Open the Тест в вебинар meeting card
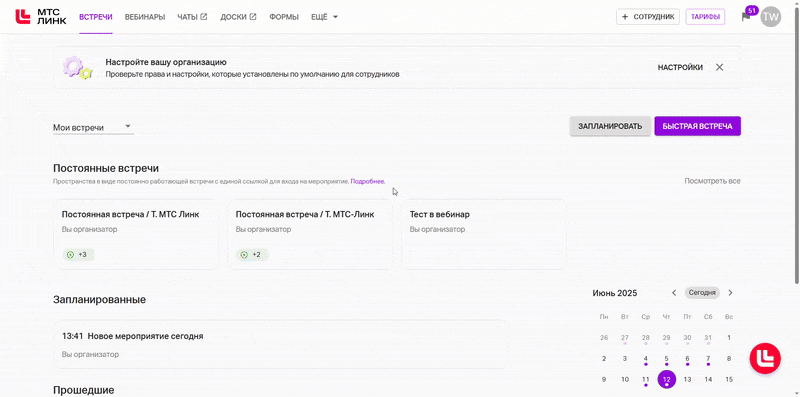This screenshot has width=800, height=397. pos(484,234)
